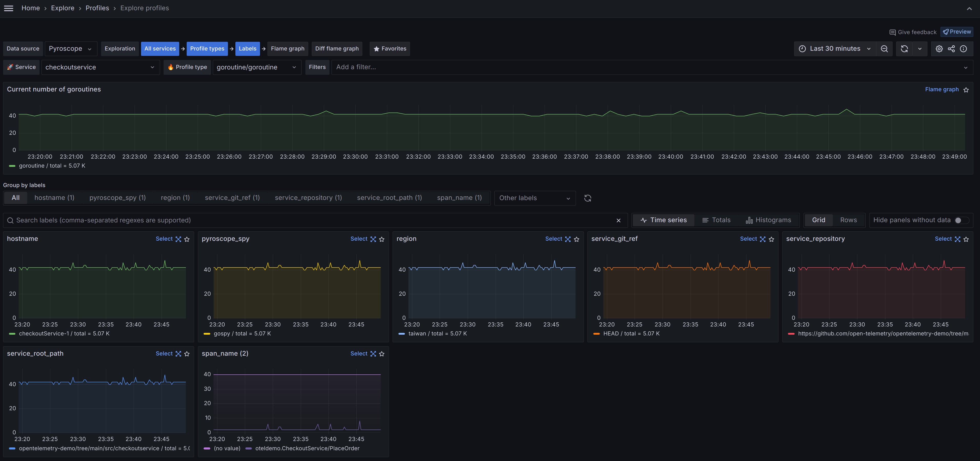
Task: Click the refresh dashboard icon
Action: (904, 49)
